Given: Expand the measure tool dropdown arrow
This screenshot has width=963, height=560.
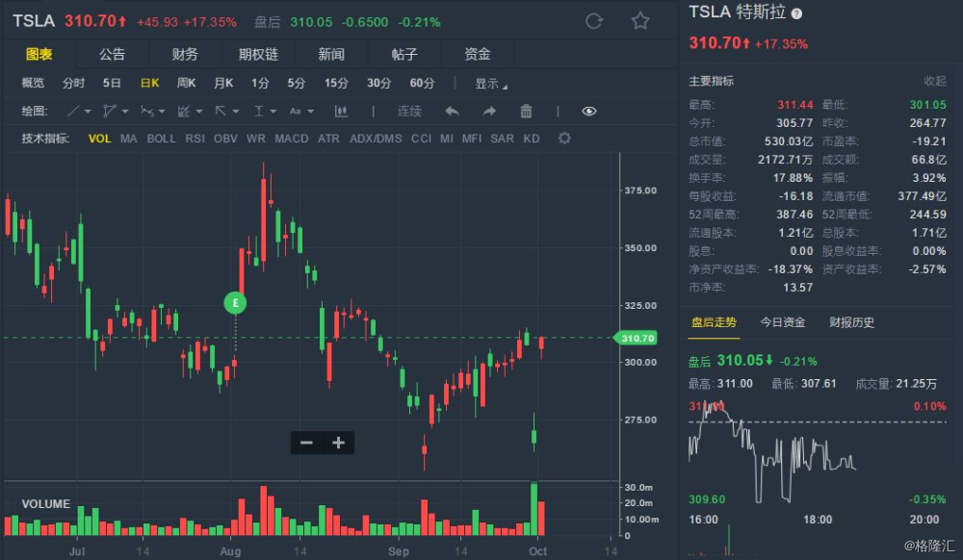Looking at the screenshot, I should 273,112.
